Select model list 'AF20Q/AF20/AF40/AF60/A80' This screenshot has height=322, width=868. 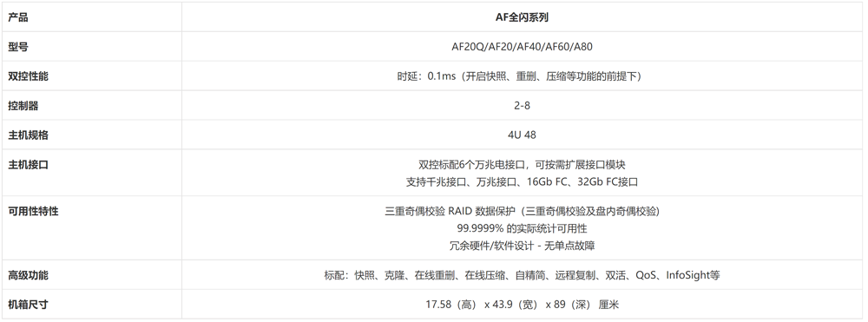[x=522, y=47]
